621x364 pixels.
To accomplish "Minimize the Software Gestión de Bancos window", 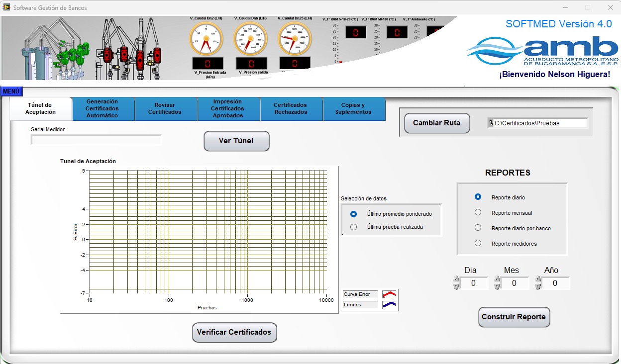I will click(565, 7).
